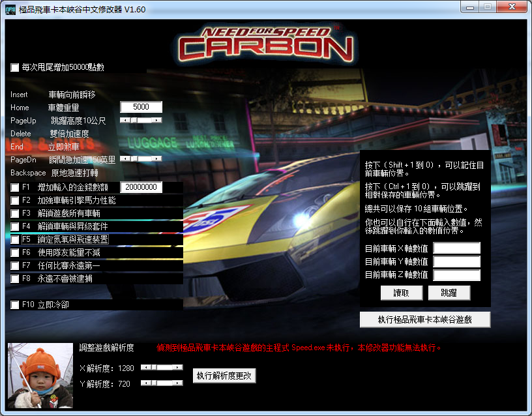Image resolution: width=532 pixels, height=416 pixels.
Task: Click the Y 解析度 slider thumb
Action: [155, 383]
